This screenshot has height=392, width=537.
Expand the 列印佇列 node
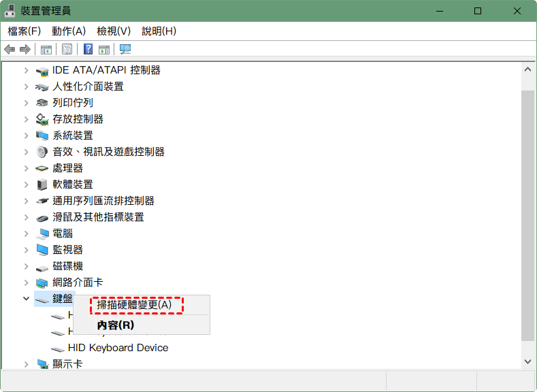[x=26, y=103]
